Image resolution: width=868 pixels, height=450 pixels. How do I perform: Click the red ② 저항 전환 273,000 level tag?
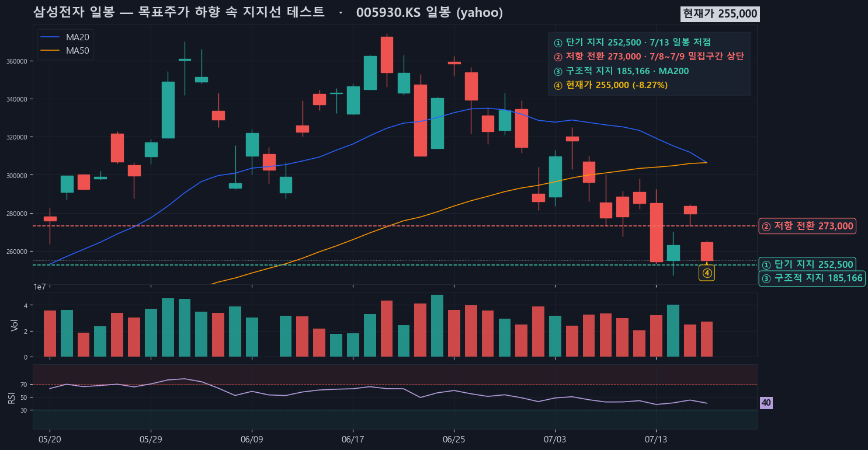coord(807,226)
